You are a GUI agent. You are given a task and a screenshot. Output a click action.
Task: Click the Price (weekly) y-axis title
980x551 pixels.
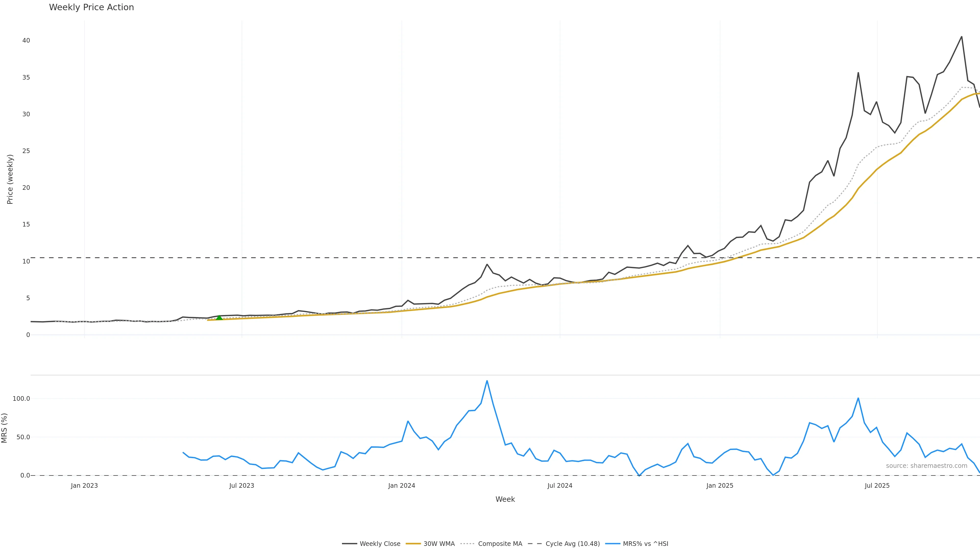pyautogui.click(x=10, y=179)
